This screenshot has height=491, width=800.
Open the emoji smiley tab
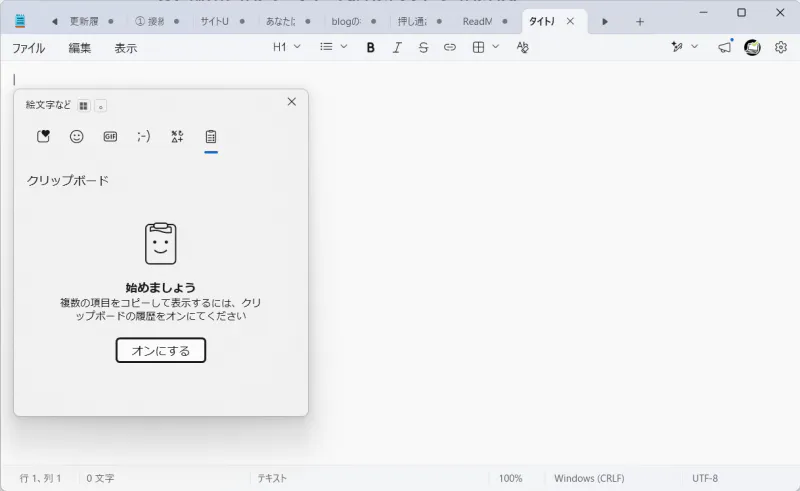coord(77,136)
